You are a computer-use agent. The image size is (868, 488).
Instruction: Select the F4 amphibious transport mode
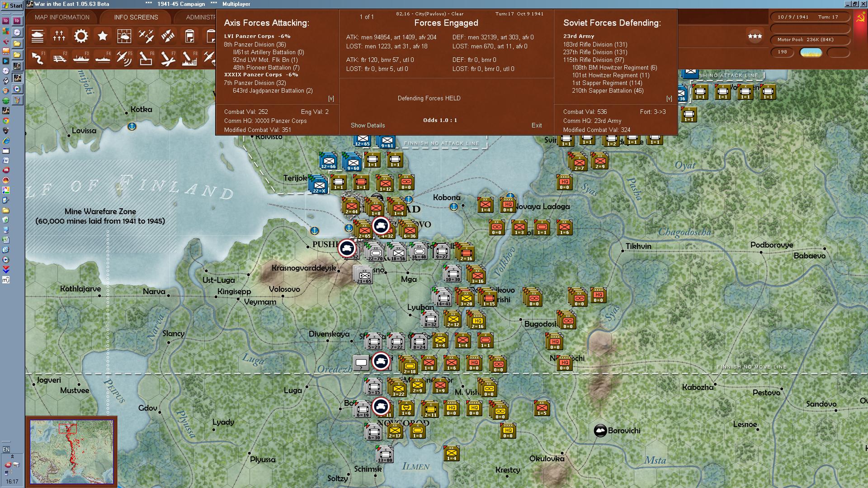coord(103,58)
